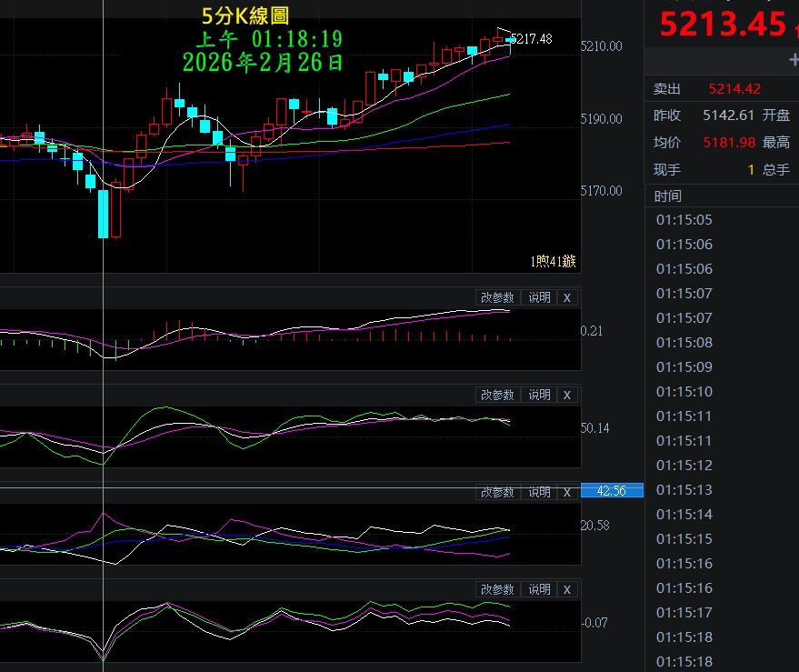Click the plus icon under the price
This screenshot has width=799, height=672.
[794, 59]
